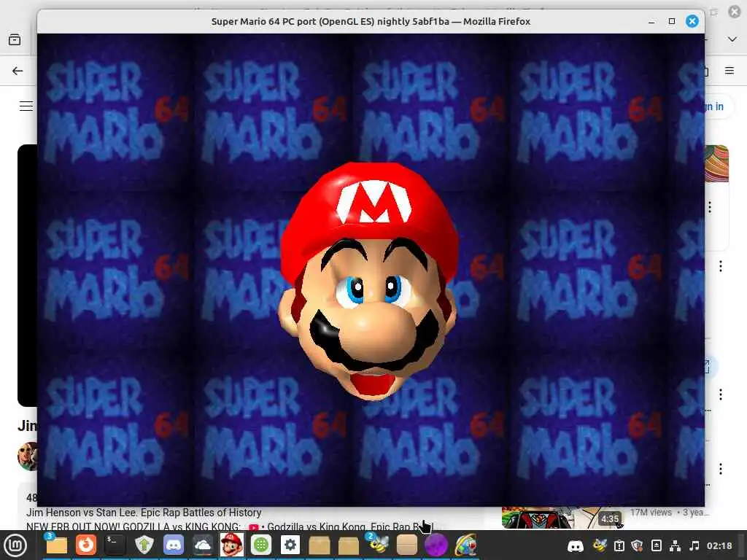Viewport: 747px width, 560px height.
Task: Open the settings gear taskbar icon
Action: (x=290, y=545)
